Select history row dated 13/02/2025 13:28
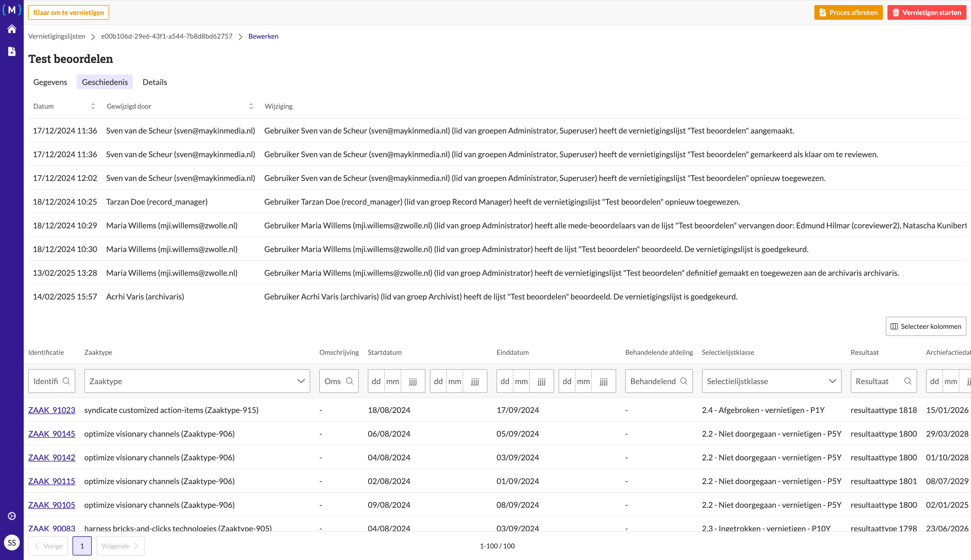This screenshot has height=560, width=971. 497,273
